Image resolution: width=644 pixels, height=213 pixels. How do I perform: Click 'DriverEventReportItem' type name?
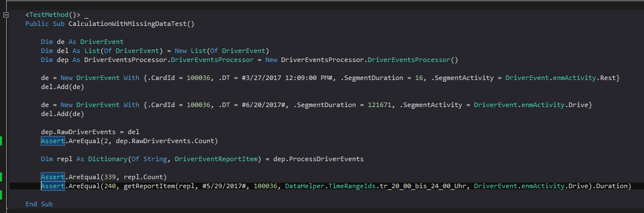pos(216,159)
